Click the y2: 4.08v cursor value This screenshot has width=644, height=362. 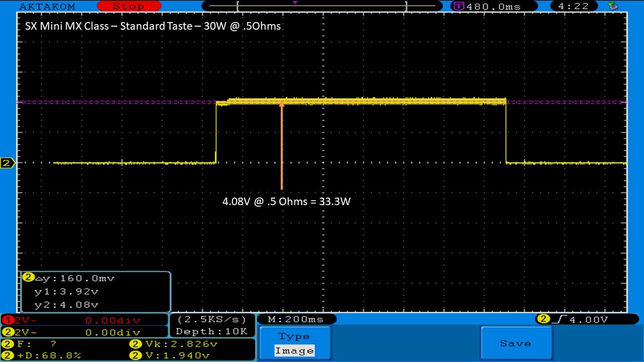(x=66, y=305)
